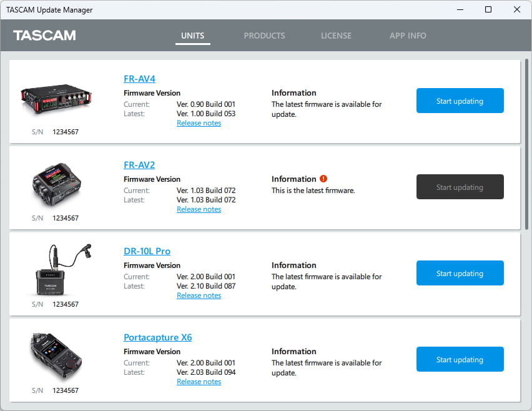Start updating the Portacapture X6 firmware
The width and height of the screenshot is (532, 411).
460,359
